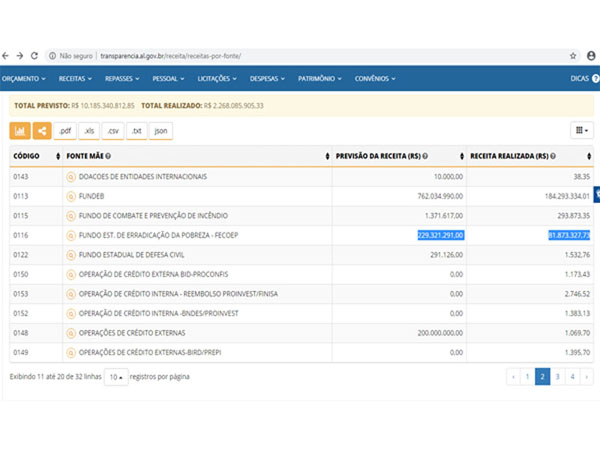600x450 pixels.
Task: Click the browser address bar URL
Action: tap(171, 56)
